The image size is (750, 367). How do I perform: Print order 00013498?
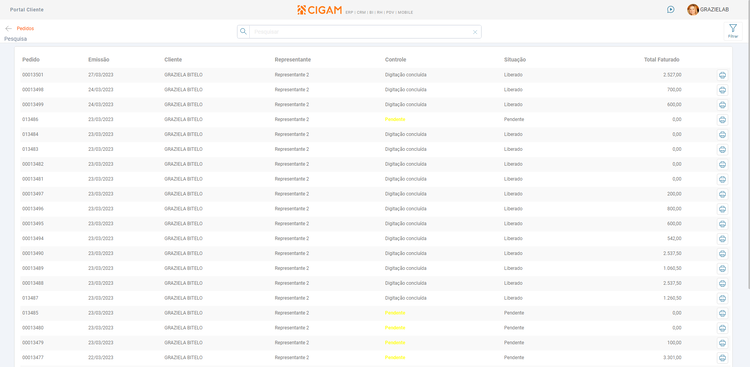tap(722, 90)
